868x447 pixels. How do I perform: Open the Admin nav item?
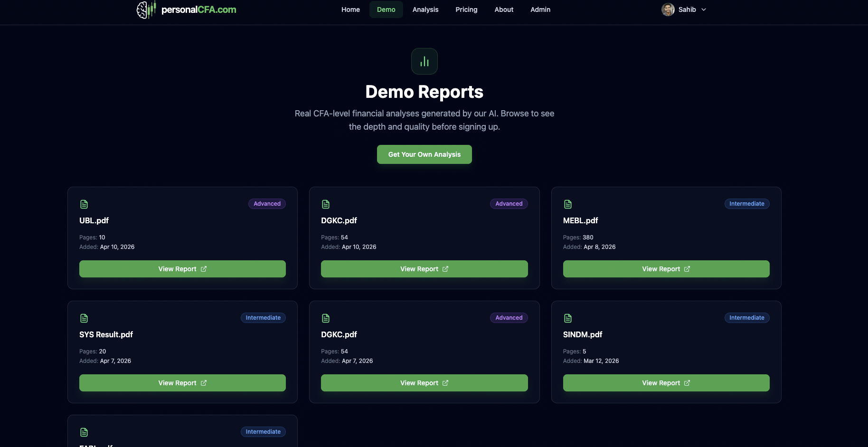540,10
